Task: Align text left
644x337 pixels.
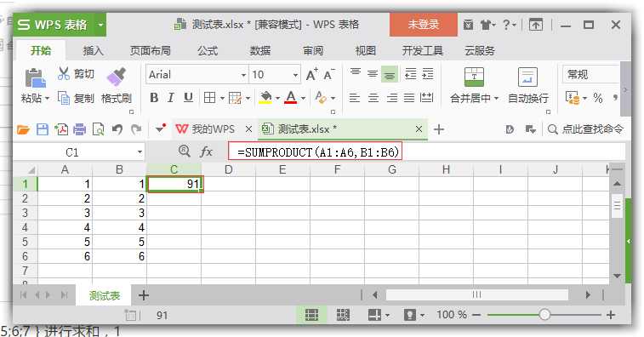Action: click(355, 98)
